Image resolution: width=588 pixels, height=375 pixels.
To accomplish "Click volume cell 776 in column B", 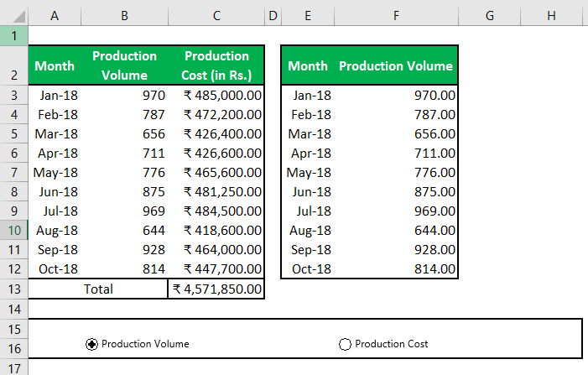I will 124,173.
